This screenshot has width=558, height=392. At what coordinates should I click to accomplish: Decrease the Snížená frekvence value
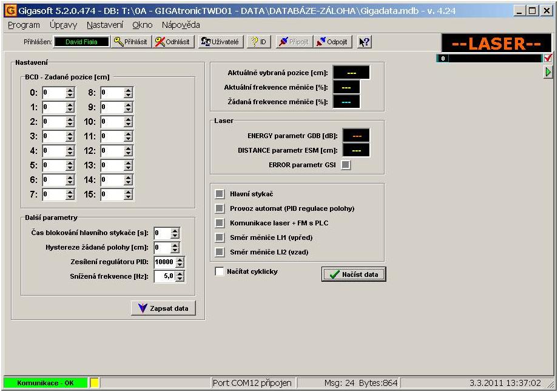click(x=180, y=279)
